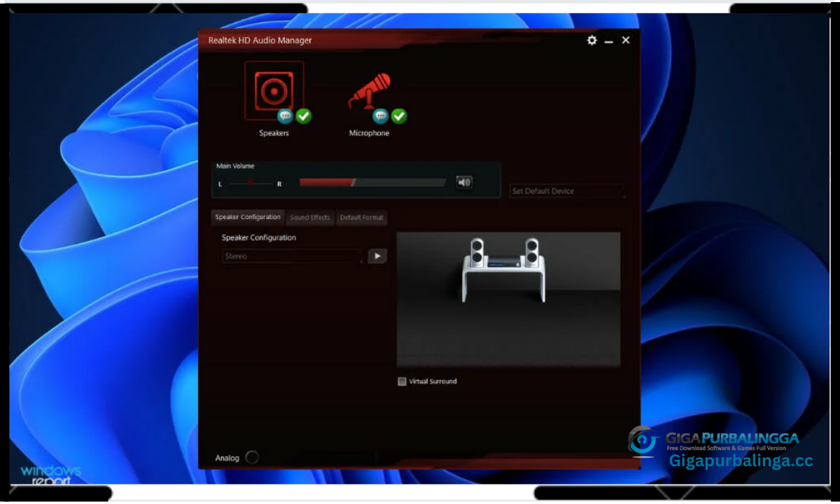Switch to the Speaker Configuration tab

point(248,217)
